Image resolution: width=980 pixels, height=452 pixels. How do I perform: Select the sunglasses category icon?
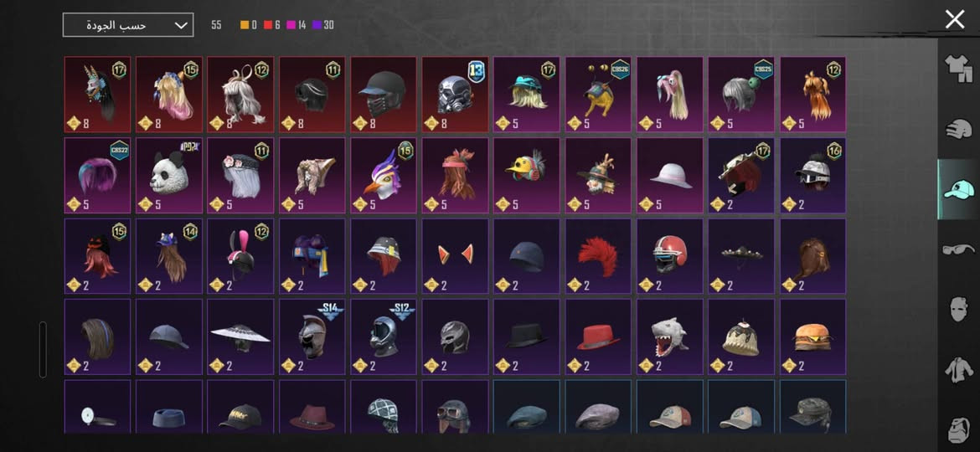point(958,249)
